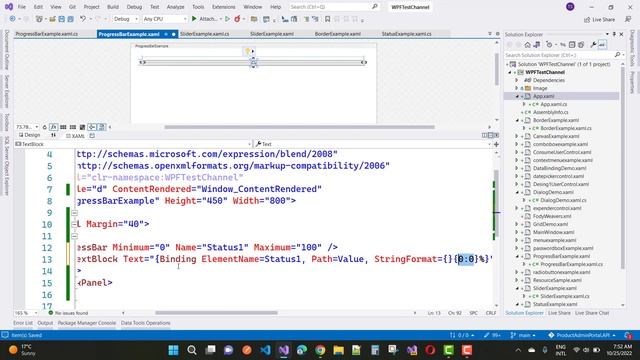Click the main branch indicator in the status bar
The image size is (640, 360).
click(x=523, y=335)
